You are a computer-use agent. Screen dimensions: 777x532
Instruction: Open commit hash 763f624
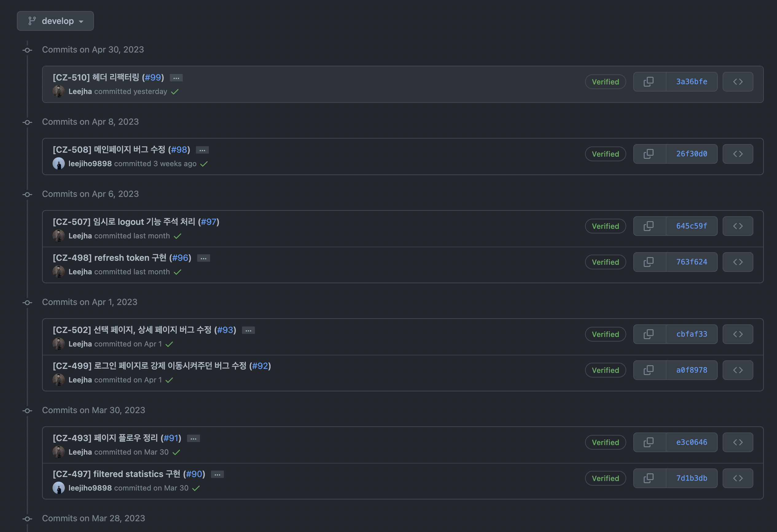pos(691,262)
